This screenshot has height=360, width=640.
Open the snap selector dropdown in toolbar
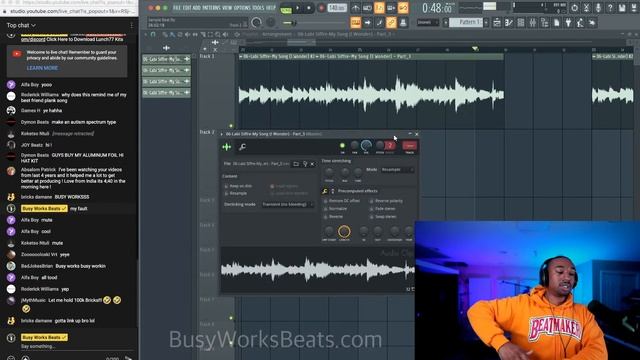[x=427, y=22]
